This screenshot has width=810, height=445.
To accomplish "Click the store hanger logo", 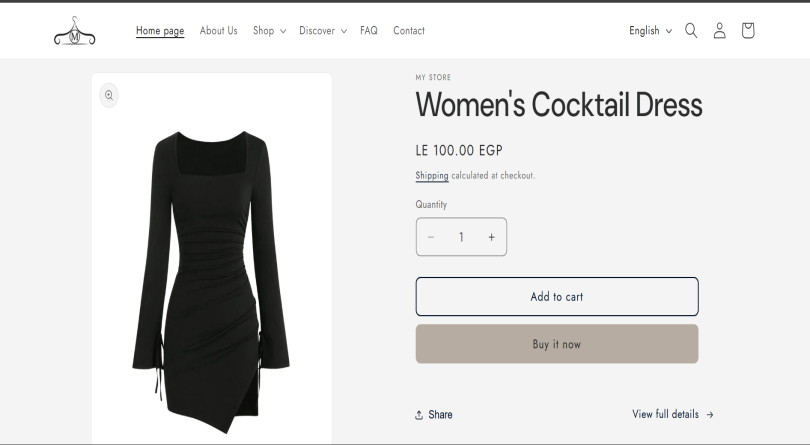I will [75, 31].
